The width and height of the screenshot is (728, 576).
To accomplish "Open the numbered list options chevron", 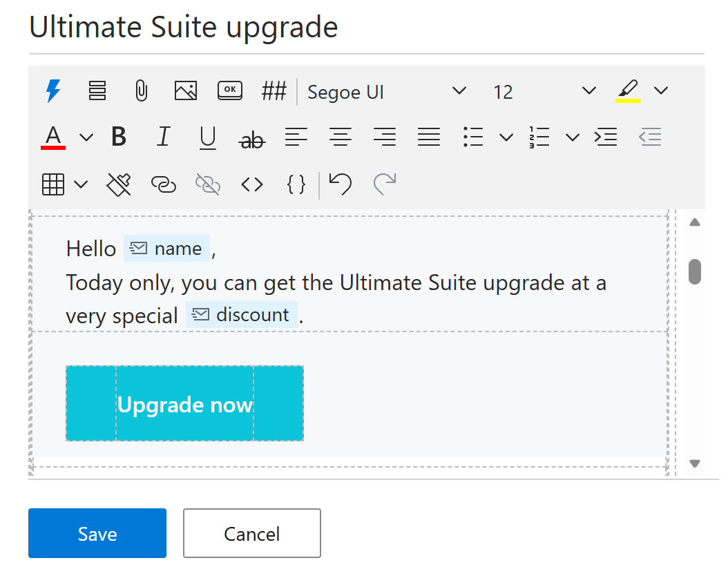I will [572, 137].
